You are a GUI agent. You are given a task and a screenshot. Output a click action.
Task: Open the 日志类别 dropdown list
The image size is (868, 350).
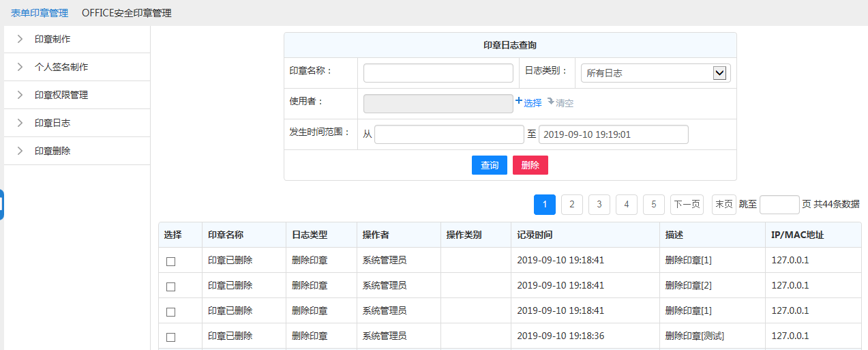point(719,73)
